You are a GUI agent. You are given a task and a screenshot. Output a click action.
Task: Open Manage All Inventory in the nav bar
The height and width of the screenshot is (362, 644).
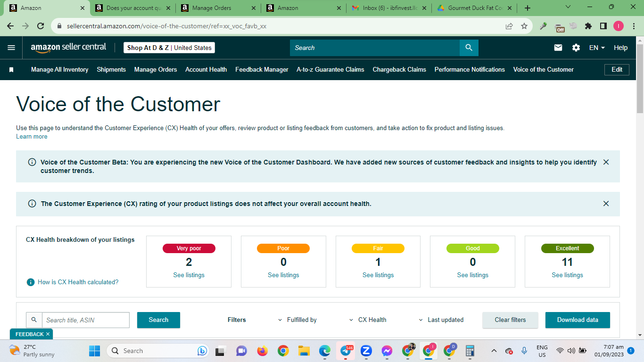(60, 70)
